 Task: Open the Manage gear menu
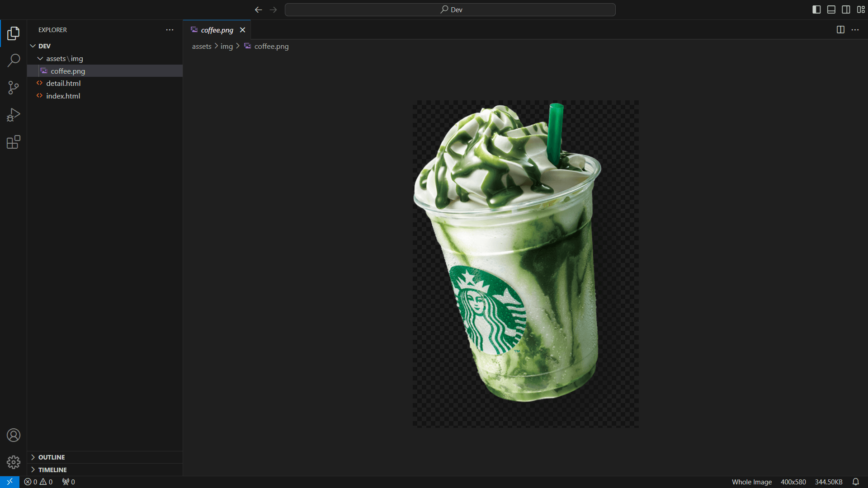coord(14,462)
